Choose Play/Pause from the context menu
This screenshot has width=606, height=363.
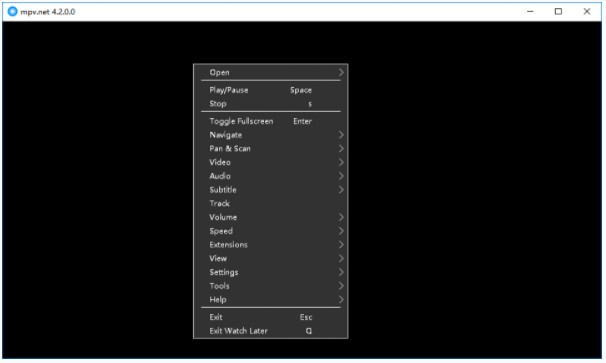click(271, 90)
